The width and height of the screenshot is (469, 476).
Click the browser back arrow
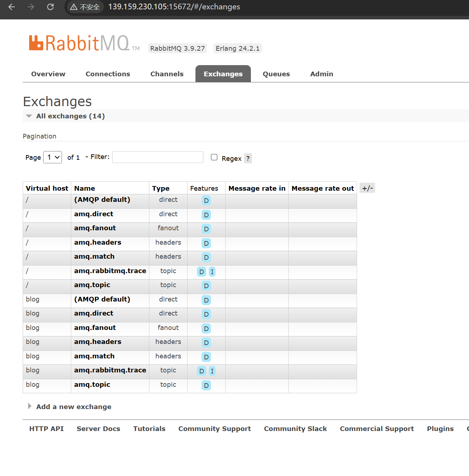12,7
